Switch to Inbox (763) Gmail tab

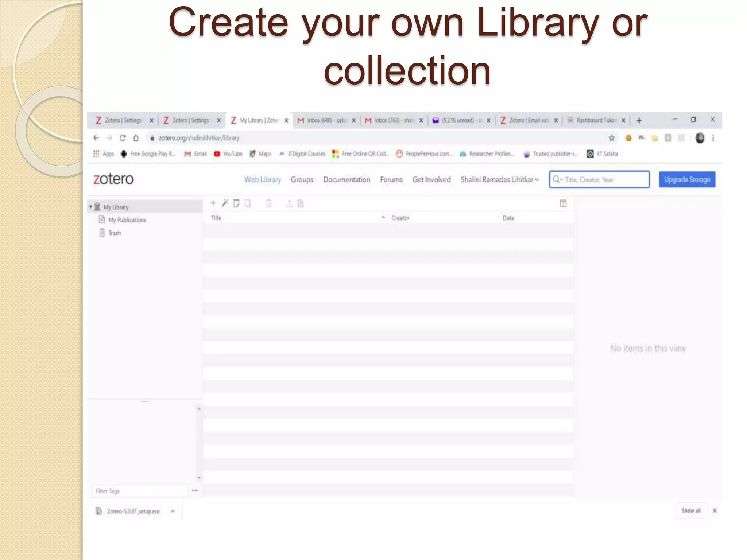(393, 120)
